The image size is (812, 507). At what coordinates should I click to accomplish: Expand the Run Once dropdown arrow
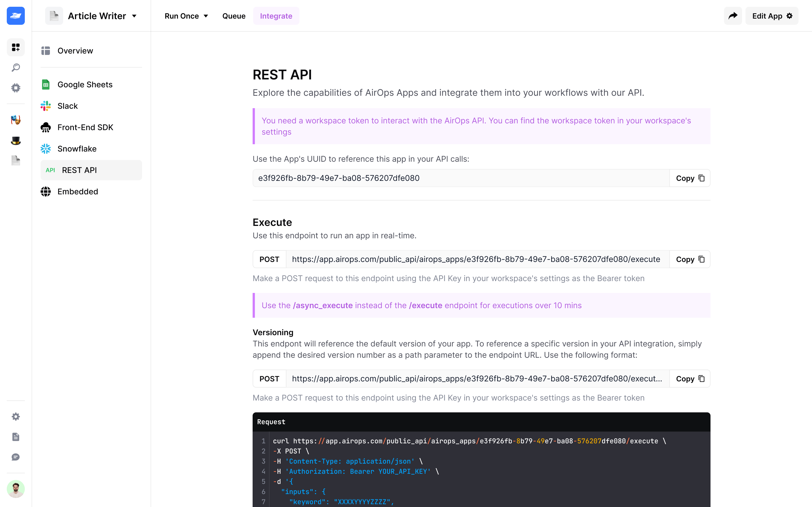pyautogui.click(x=206, y=16)
